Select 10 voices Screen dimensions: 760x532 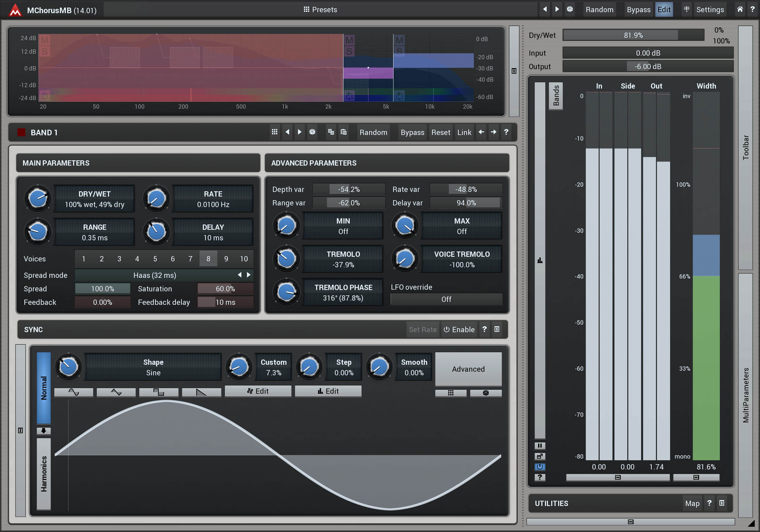[x=244, y=259]
